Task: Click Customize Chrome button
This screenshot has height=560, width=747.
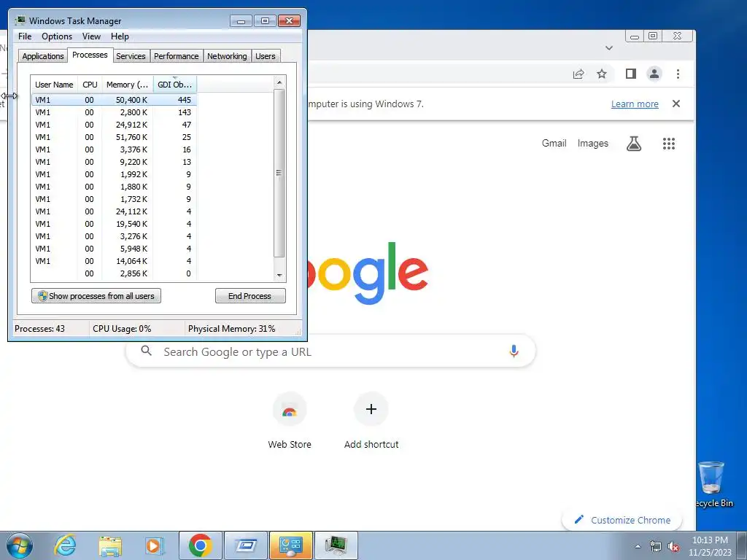Action: pos(622,520)
